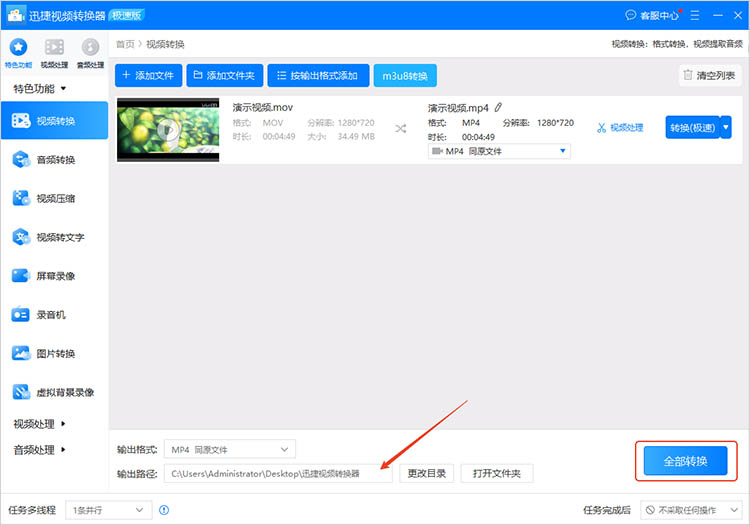Open the m3u8转换 tool
The image size is (750, 525).
pos(405,76)
